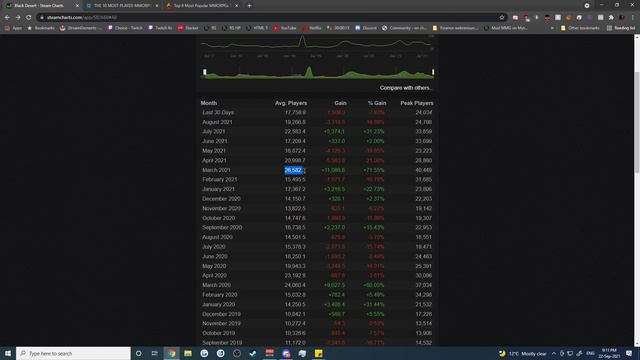Open the Netflix bookmark
This screenshot has width=640, height=360.
pos(312,28)
